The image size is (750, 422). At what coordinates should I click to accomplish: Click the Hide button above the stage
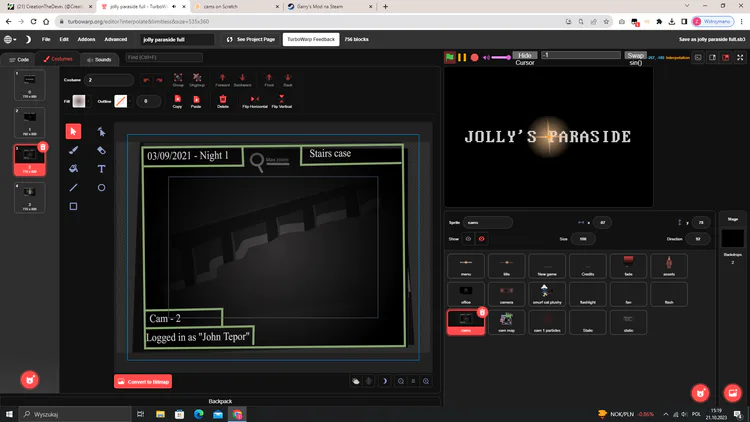tap(525, 56)
